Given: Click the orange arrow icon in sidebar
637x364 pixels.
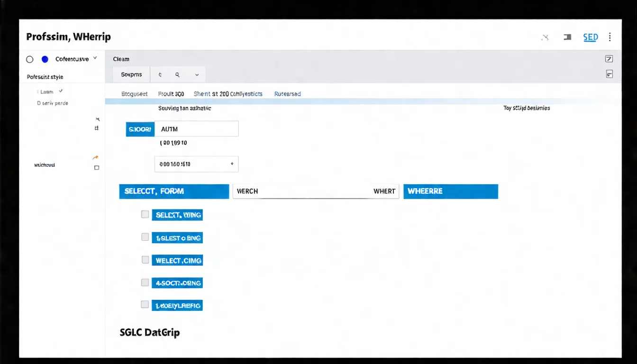Looking at the screenshot, I should click(96, 157).
